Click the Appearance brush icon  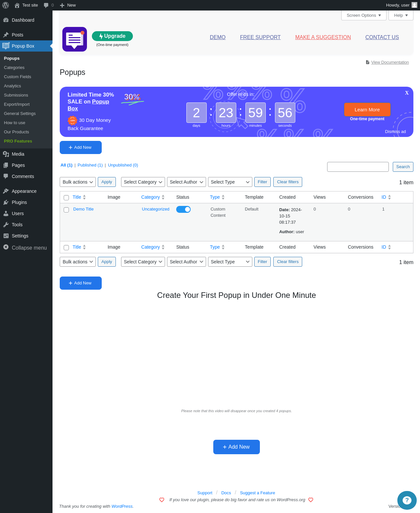click(6, 191)
